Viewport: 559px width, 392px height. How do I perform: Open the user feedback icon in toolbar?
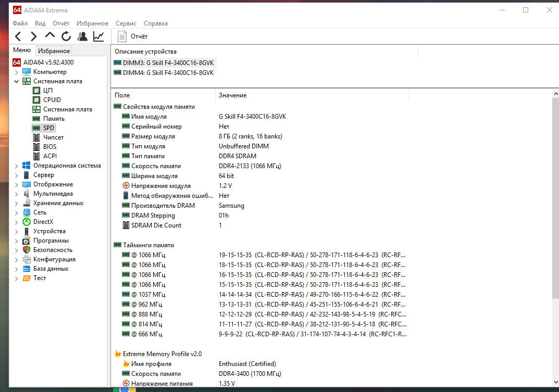tap(82, 36)
